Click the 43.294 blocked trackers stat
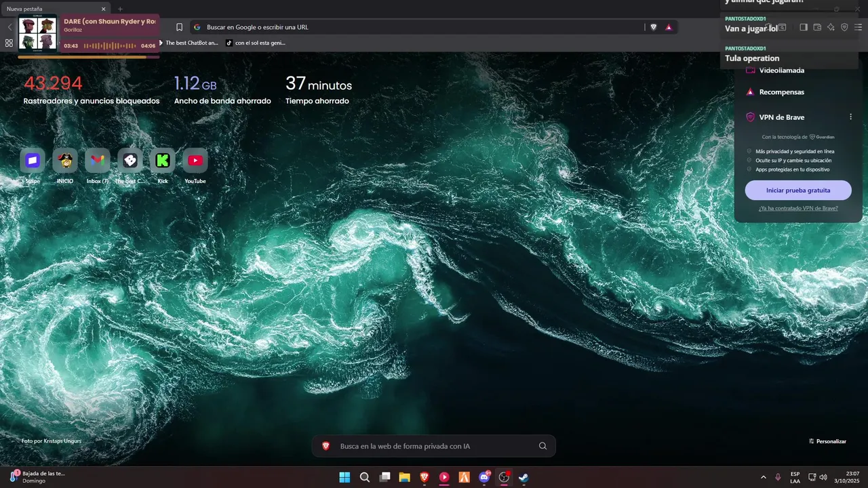The width and height of the screenshot is (868, 488). click(53, 83)
